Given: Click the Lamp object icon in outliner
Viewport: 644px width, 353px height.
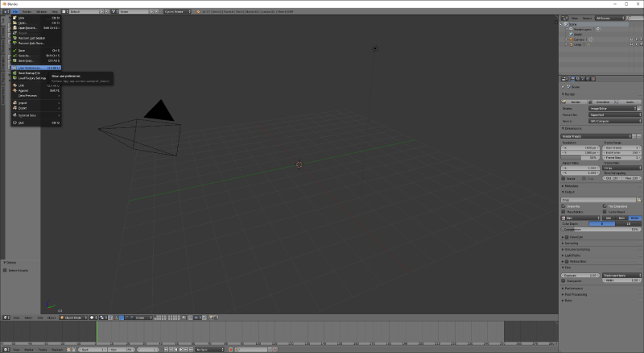Looking at the screenshot, I should (x=570, y=44).
